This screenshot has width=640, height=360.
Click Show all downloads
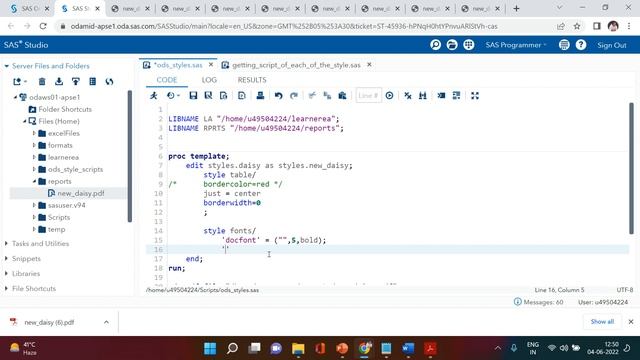602,322
